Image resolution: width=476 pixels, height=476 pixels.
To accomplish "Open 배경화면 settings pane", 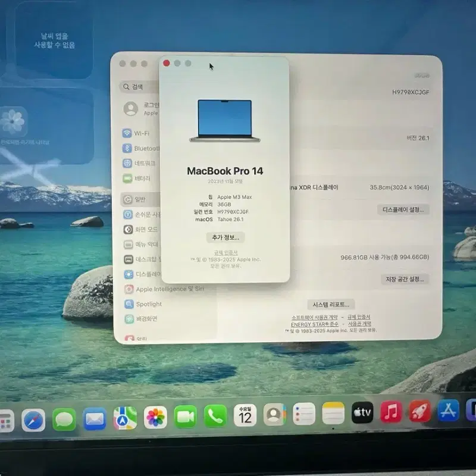I will [x=141, y=319].
